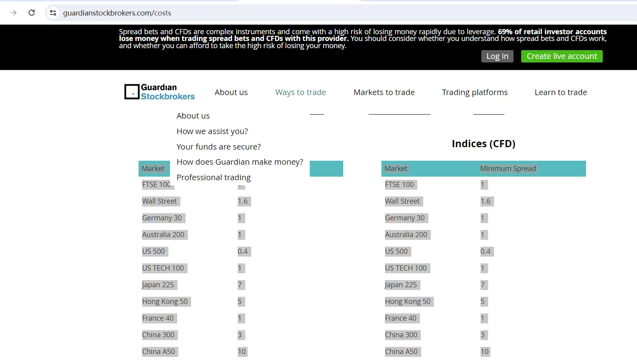Click China 300 in the left table
This screenshot has width=637, height=364.
[158, 335]
